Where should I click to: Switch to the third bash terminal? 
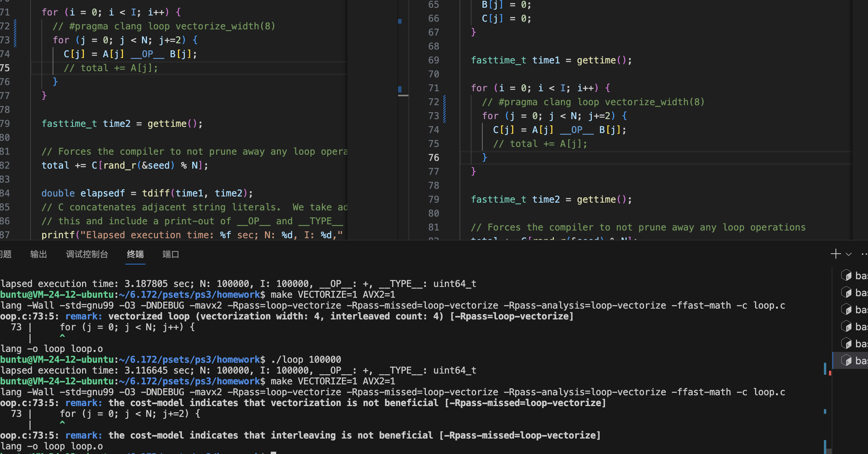coord(854,309)
